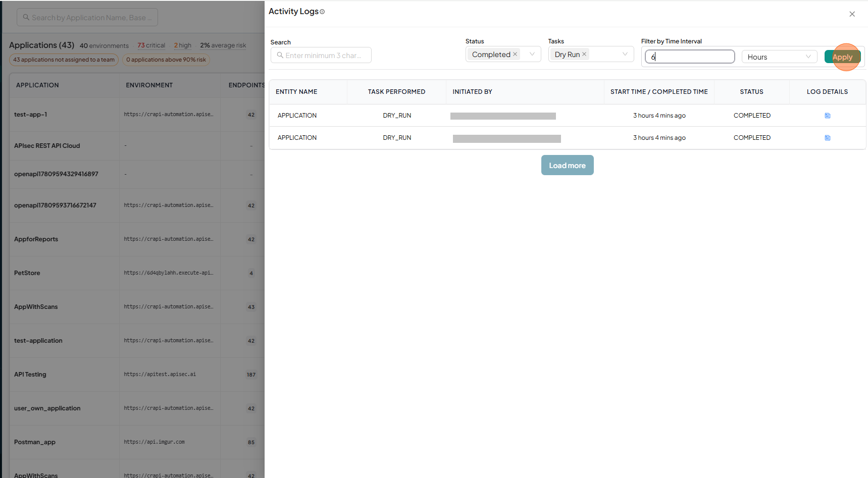Click https://apitest.apisec.ai environment URL
Viewport: 868px width, 478px height.
(160, 375)
